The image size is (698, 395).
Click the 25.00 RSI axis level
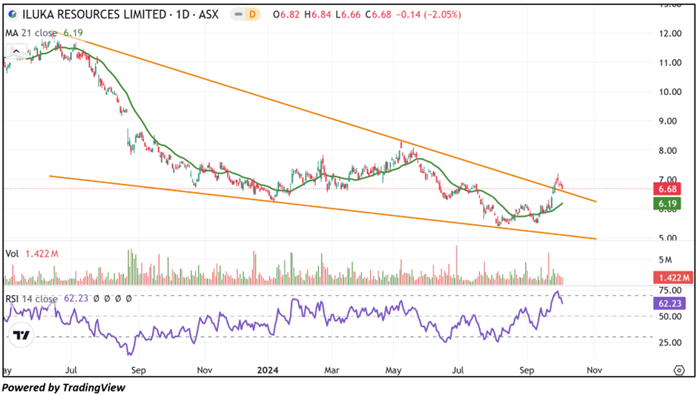tap(670, 342)
